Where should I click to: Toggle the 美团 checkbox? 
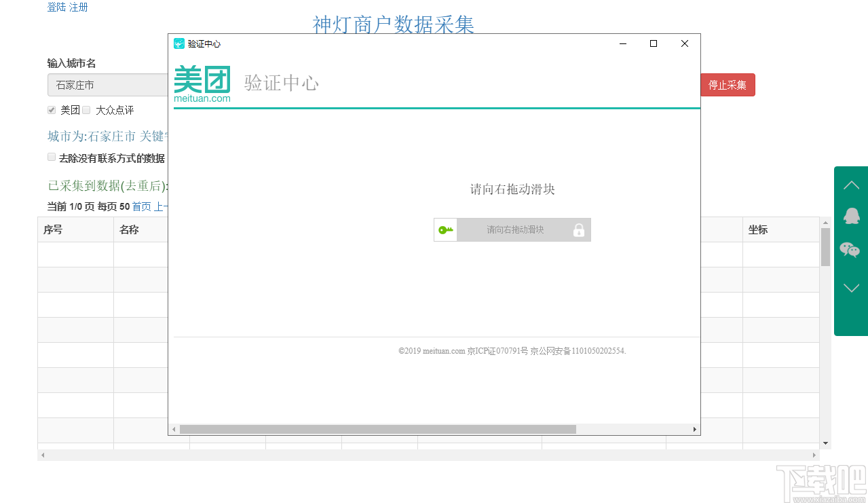click(52, 110)
